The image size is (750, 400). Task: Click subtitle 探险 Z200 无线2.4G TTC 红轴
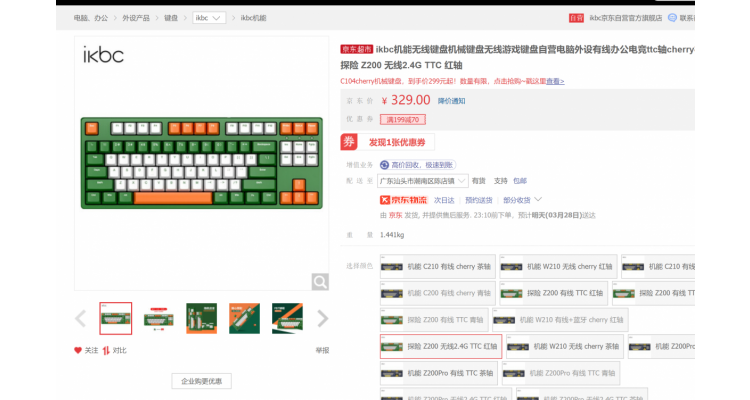coord(401,66)
